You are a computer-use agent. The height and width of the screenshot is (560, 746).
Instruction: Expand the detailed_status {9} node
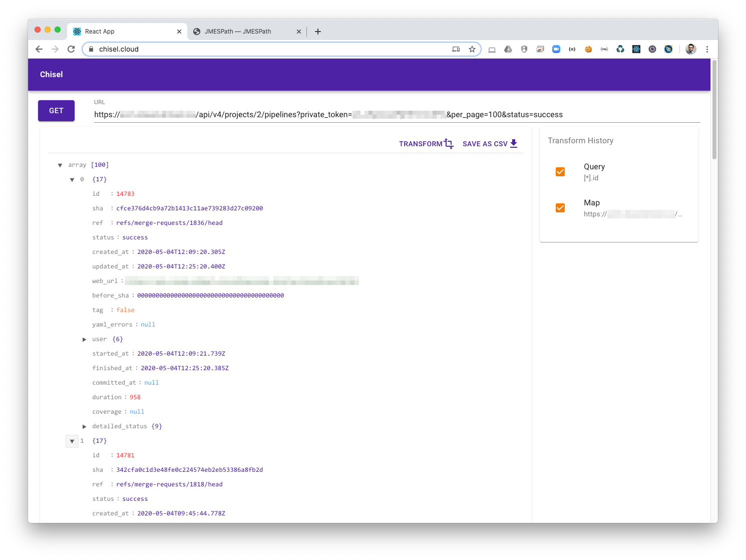point(84,427)
